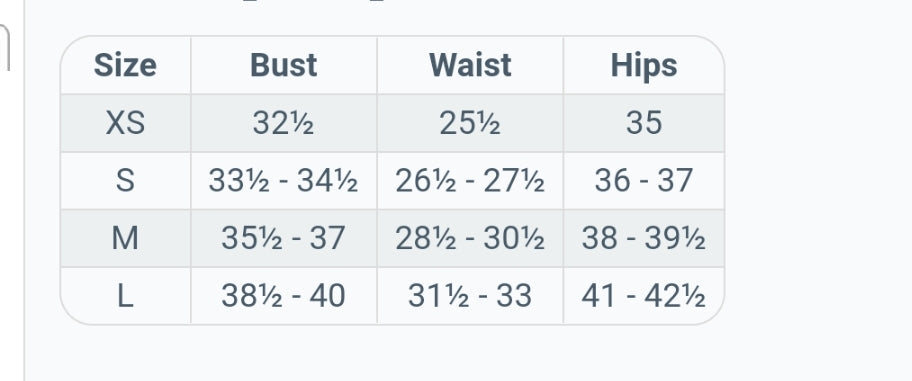Screen dimensions: 912x381
Task: Click the XS bust value 32½
Action: 283,123
